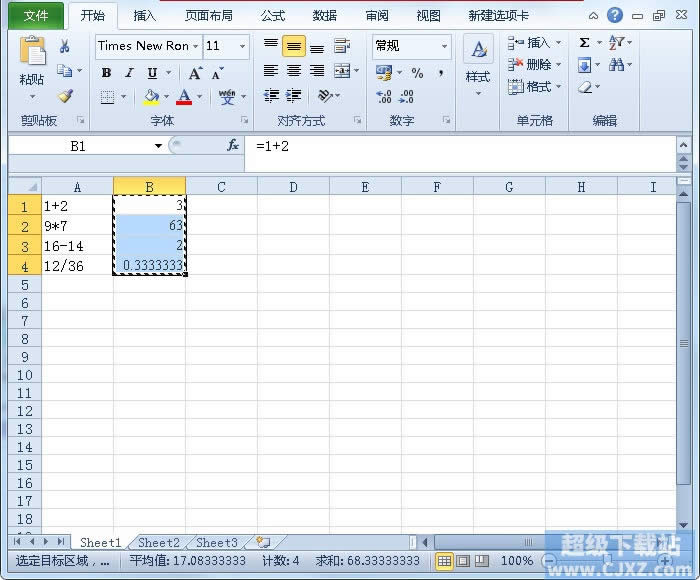Screen dimensions: 700x580
Task: Click the insert function fx icon
Action: point(233,146)
